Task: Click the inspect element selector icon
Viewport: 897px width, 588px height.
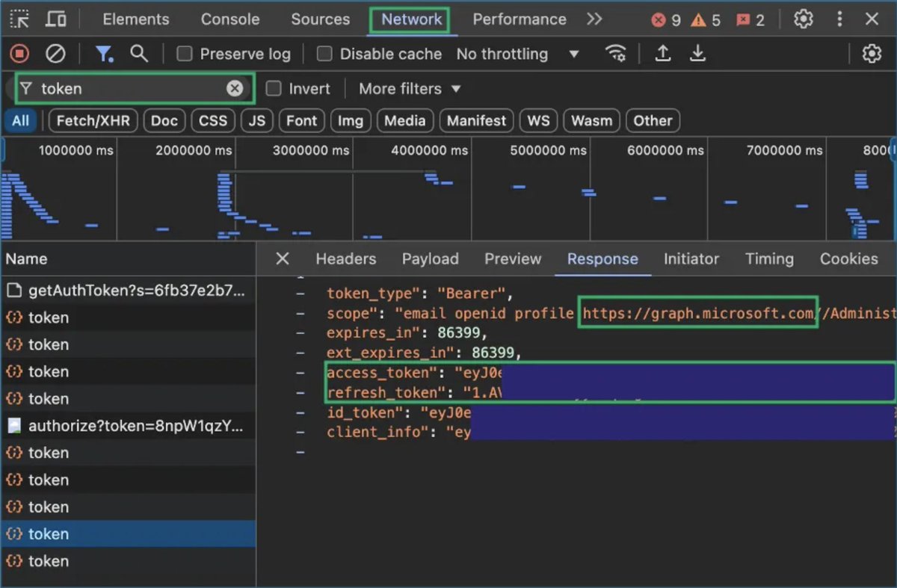Action: point(19,19)
